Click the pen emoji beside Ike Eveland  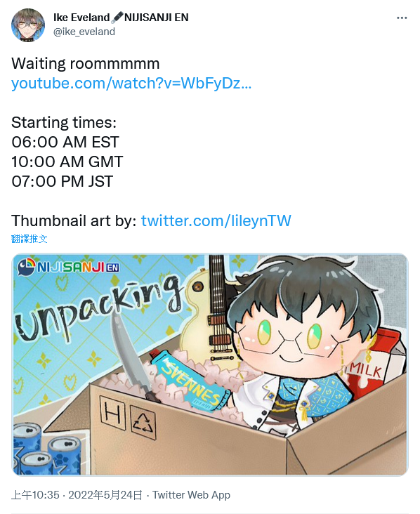117,18
